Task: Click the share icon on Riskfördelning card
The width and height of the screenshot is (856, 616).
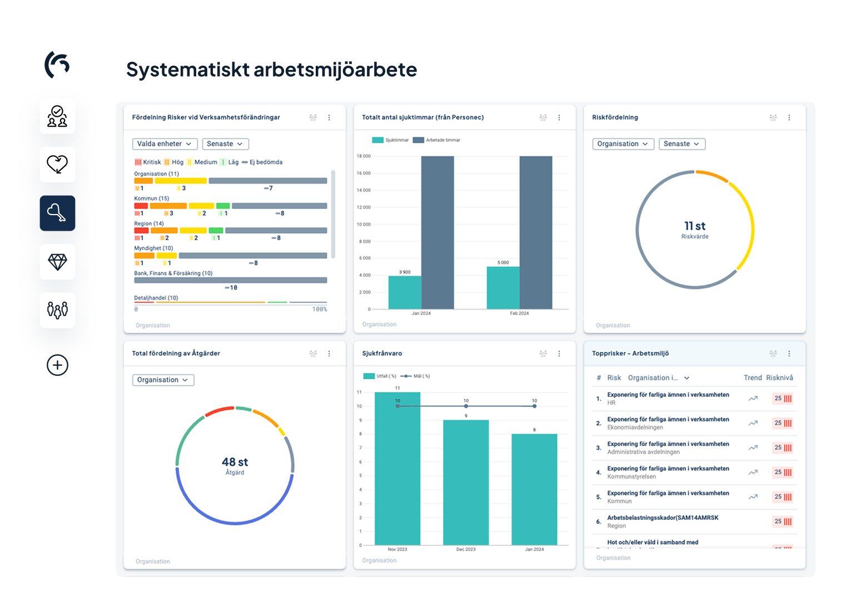Action: coord(773,117)
